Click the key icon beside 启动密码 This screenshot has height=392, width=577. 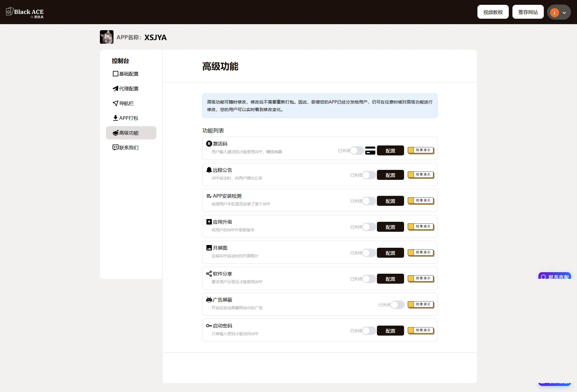[209, 326]
